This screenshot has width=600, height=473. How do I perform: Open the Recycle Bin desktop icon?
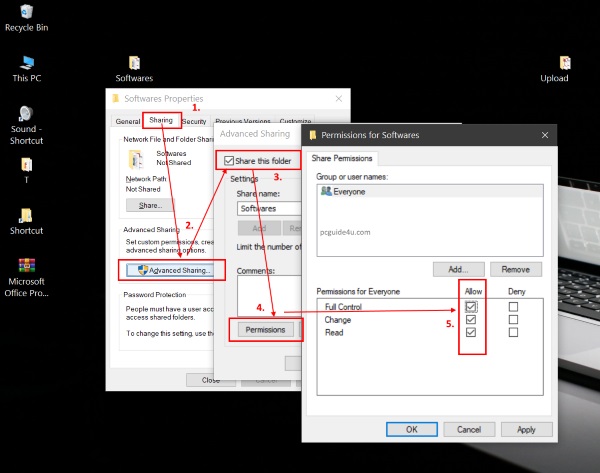point(27,13)
